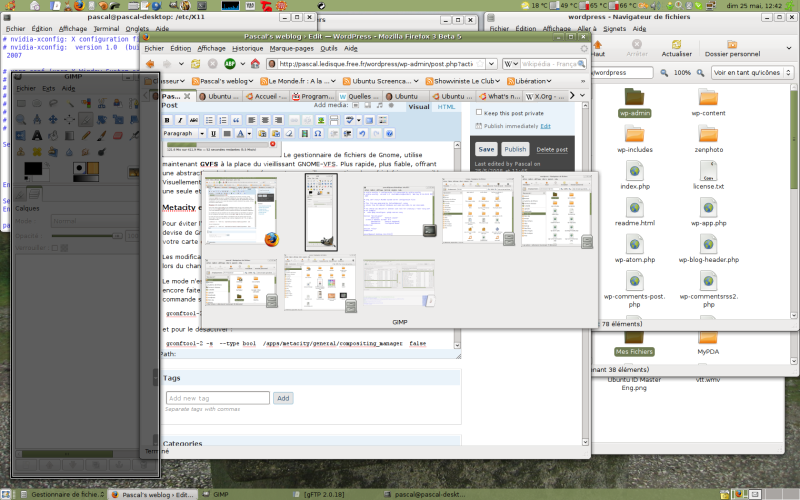800x500 pixels.
Task: Expand the Firefox back/forward history dropdown
Action: (181, 64)
